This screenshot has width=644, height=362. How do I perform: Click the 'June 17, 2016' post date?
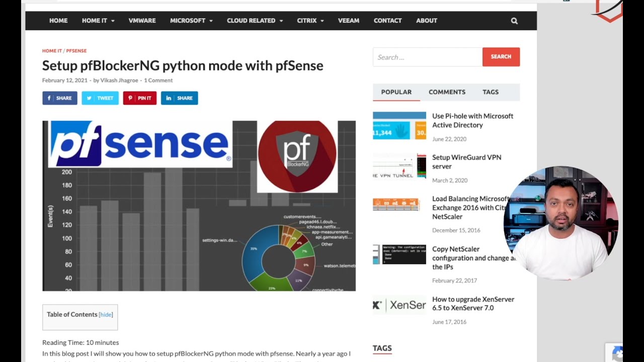449,322
